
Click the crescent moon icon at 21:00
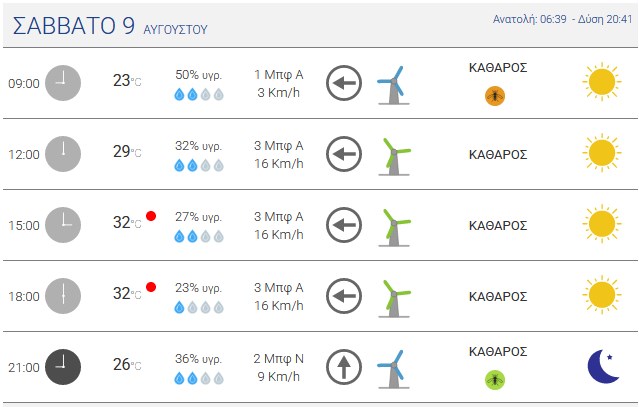[x=604, y=366]
